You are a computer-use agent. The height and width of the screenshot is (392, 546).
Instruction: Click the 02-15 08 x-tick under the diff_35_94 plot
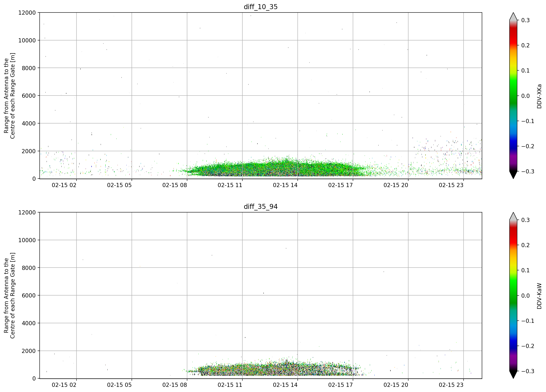point(175,385)
